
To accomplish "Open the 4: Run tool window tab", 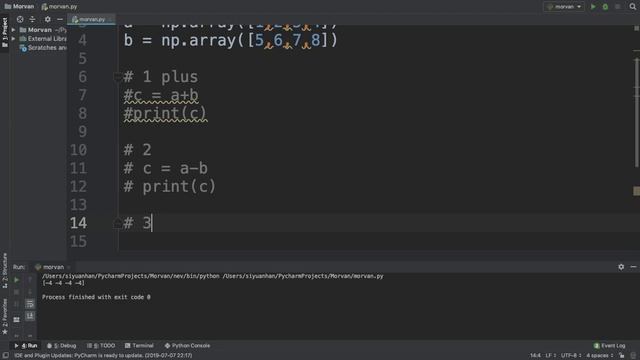I will click(26, 346).
